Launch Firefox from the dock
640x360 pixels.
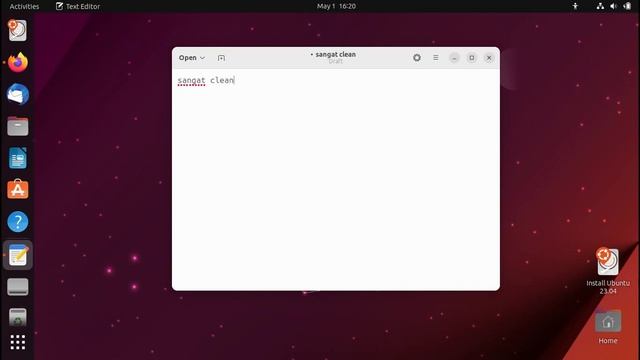[18, 62]
